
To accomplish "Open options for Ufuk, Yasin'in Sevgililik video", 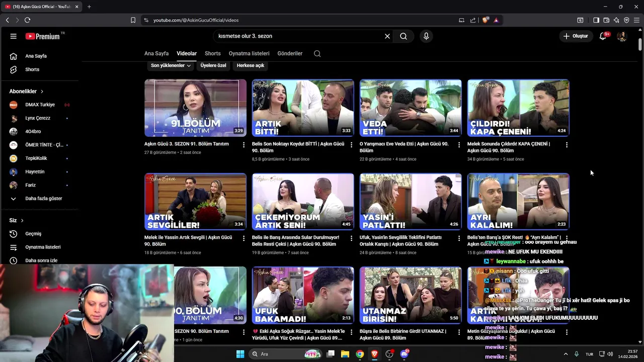I will click(x=459, y=238).
